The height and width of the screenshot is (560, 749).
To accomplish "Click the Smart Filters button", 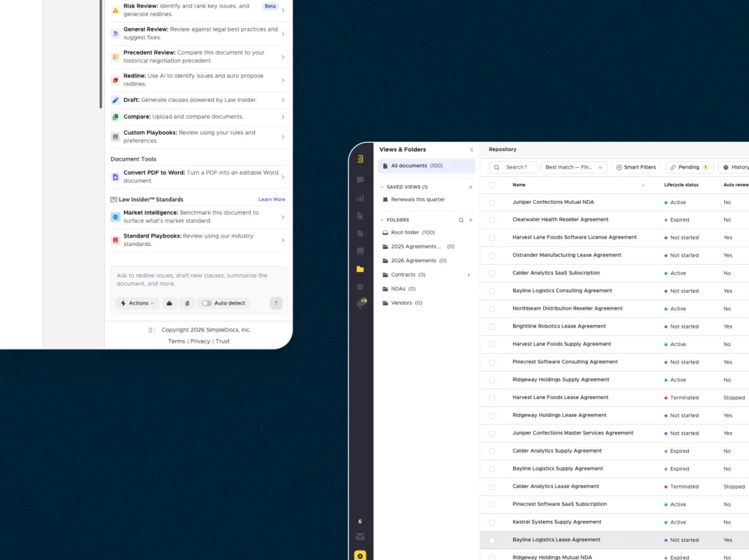I will point(636,167).
